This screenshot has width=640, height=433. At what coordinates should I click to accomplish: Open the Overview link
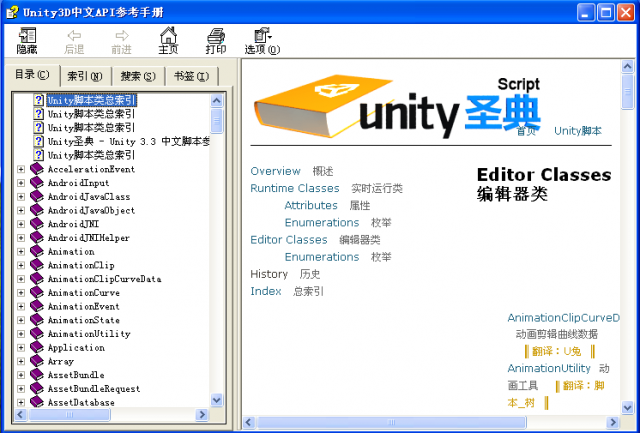coord(276,171)
